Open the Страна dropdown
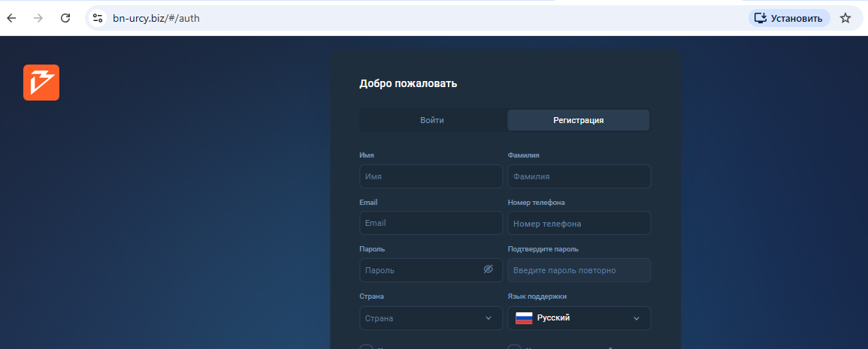Image resolution: width=868 pixels, height=349 pixels. [431, 318]
